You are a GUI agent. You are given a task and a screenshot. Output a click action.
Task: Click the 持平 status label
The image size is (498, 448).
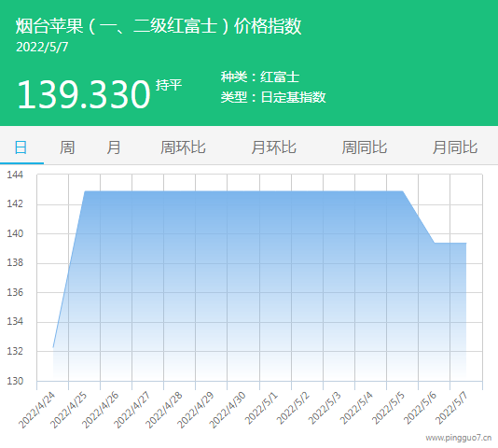point(169,85)
